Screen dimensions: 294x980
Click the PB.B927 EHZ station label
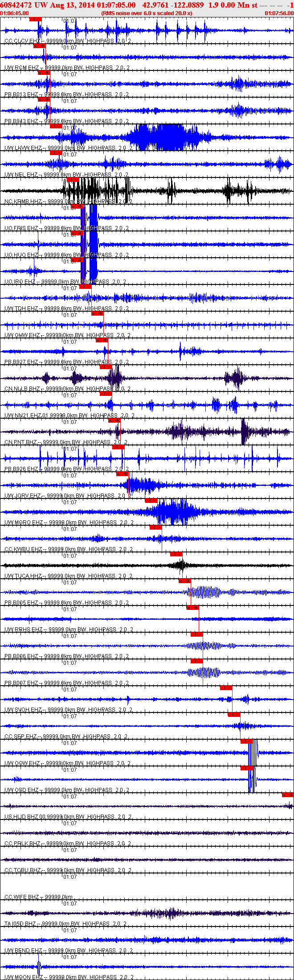(x=21, y=362)
